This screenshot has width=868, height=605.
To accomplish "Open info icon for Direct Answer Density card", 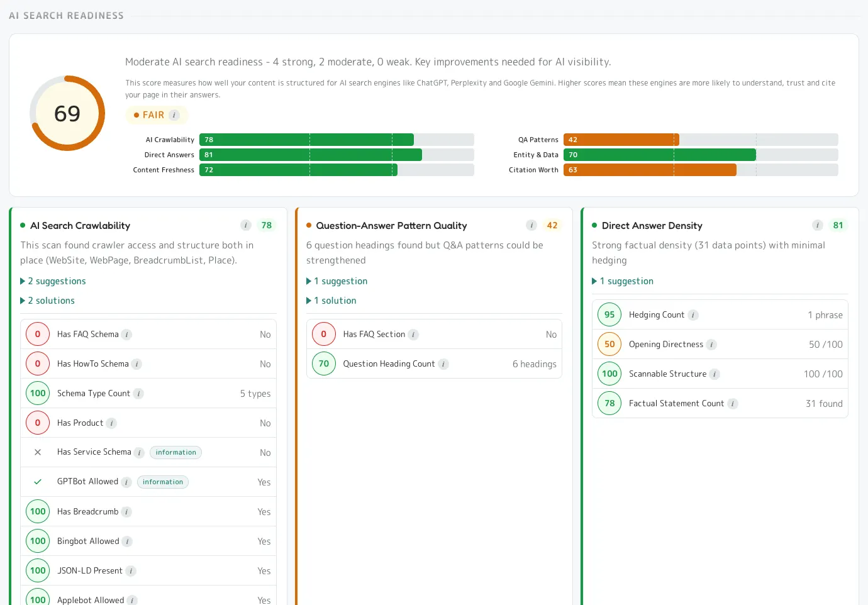I will coord(818,225).
